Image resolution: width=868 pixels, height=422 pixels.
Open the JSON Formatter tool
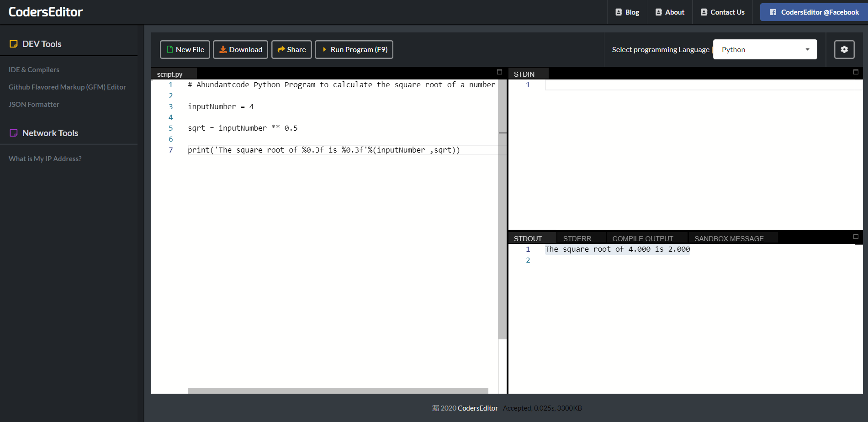pos(34,105)
